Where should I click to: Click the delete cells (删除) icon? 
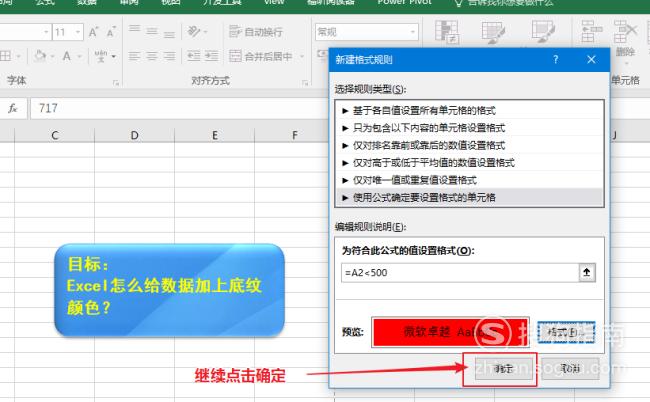click(625, 32)
